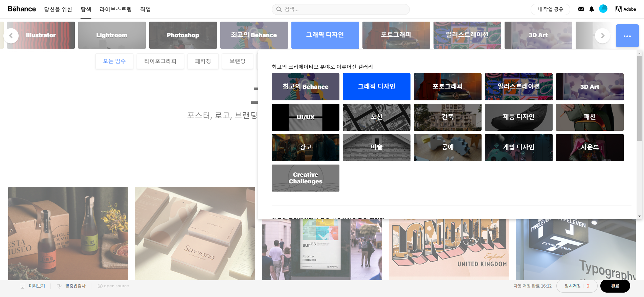The height and width of the screenshot is (297, 644).
Task: Open the Typeleven Typography sign project
Action: (x=576, y=249)
